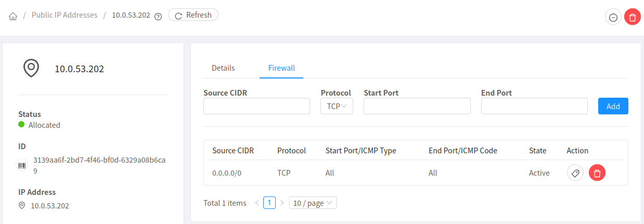Go to Public IP Addresses breadcrumb
The width and height of the screenshot is (644, 224).
(x=65, y=15)
